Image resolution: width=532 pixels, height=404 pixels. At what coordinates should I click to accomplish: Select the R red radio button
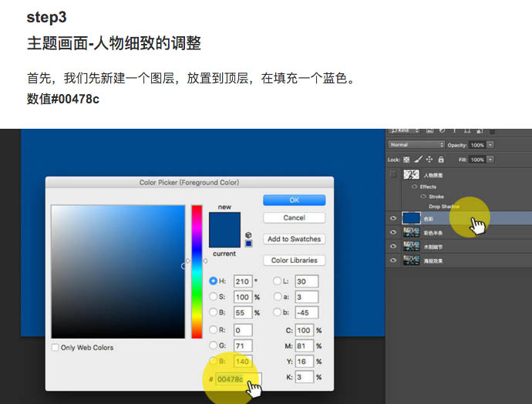(x=213, y=330)
